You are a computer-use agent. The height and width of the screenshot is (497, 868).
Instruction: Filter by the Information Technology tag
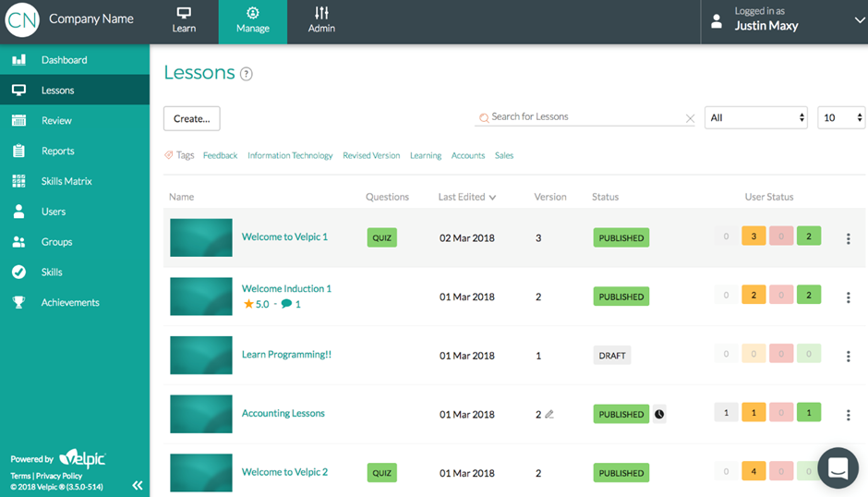pos(290,156)
